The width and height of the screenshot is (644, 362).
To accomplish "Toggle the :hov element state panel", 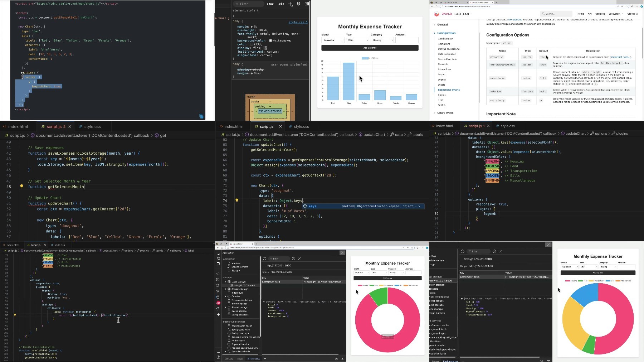I will pyautogui.click(x=270, y=4).
